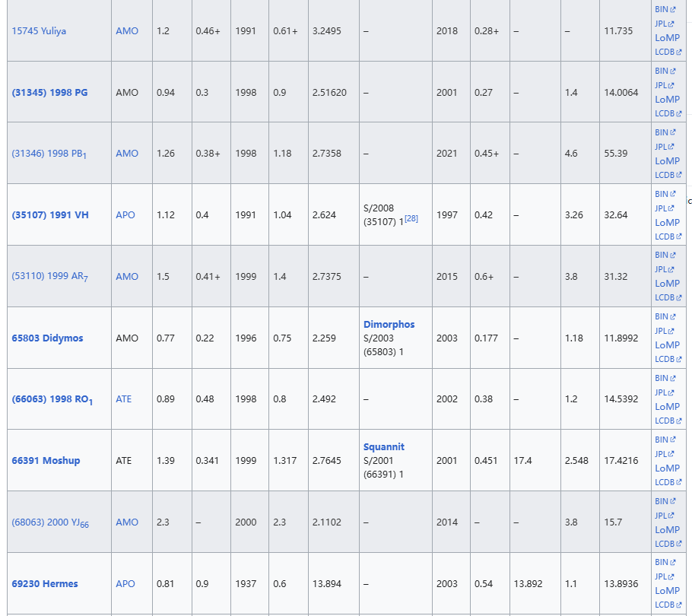Open the 65803 Didymos article link
The width and height of the screenshot is (692, 616).
[47, 338]
